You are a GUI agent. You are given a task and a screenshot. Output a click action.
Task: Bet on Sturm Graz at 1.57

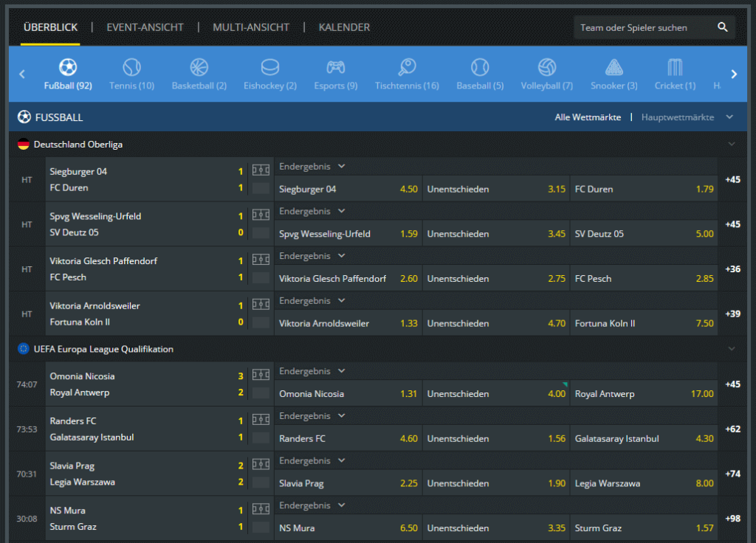[x=644, y=528]
